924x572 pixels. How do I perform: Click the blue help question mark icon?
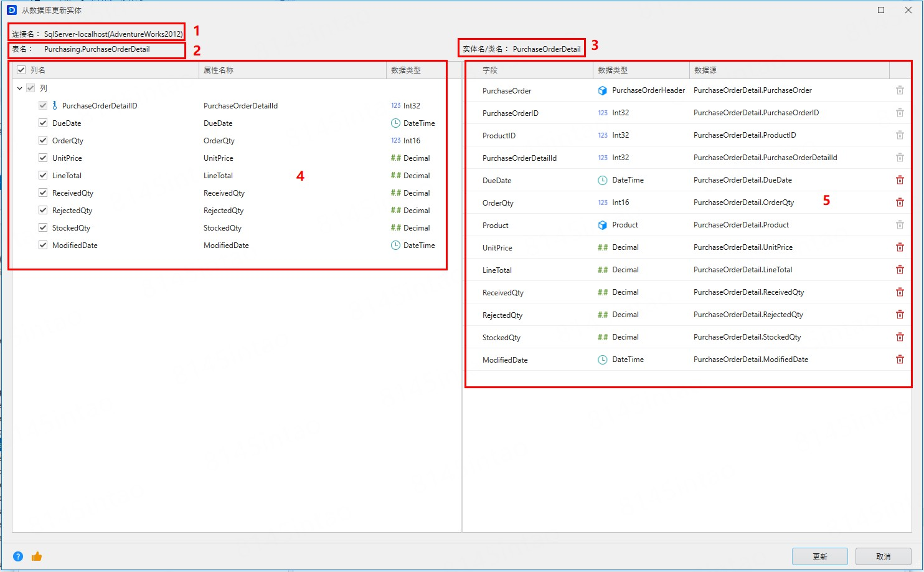18,556
